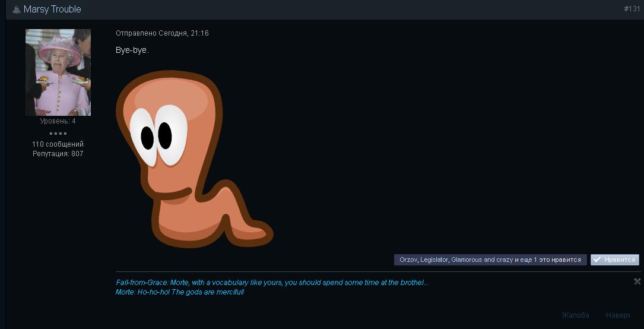Click the Жалоба report link
Screen dimensions: 644x329
click(575, 315)
